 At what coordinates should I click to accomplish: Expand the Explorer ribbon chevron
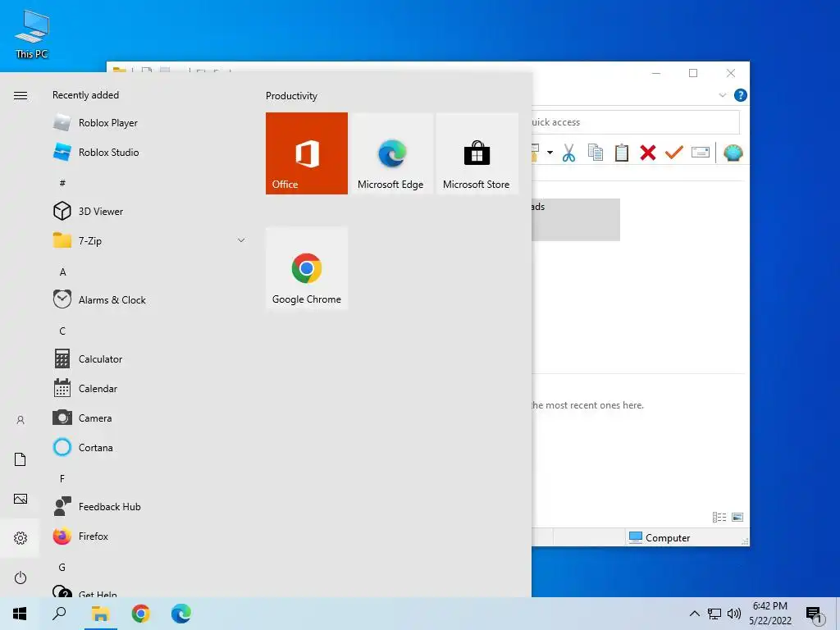(x=722, y=95)
